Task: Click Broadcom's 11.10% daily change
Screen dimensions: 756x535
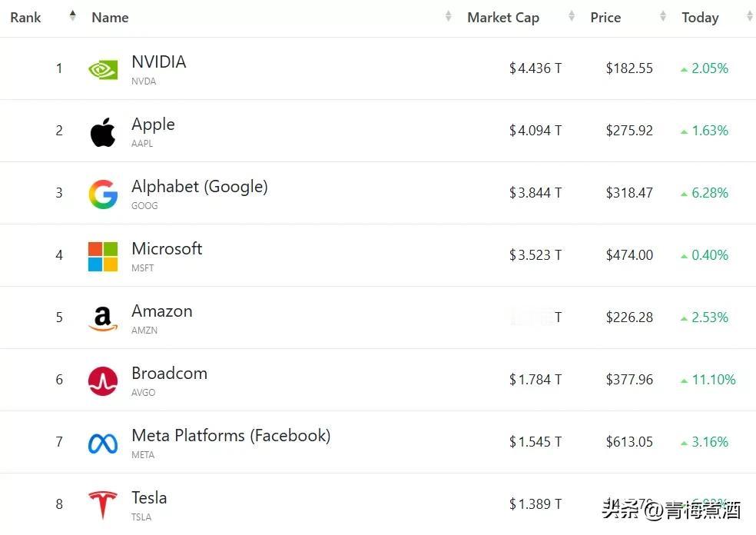Action: 708,380
